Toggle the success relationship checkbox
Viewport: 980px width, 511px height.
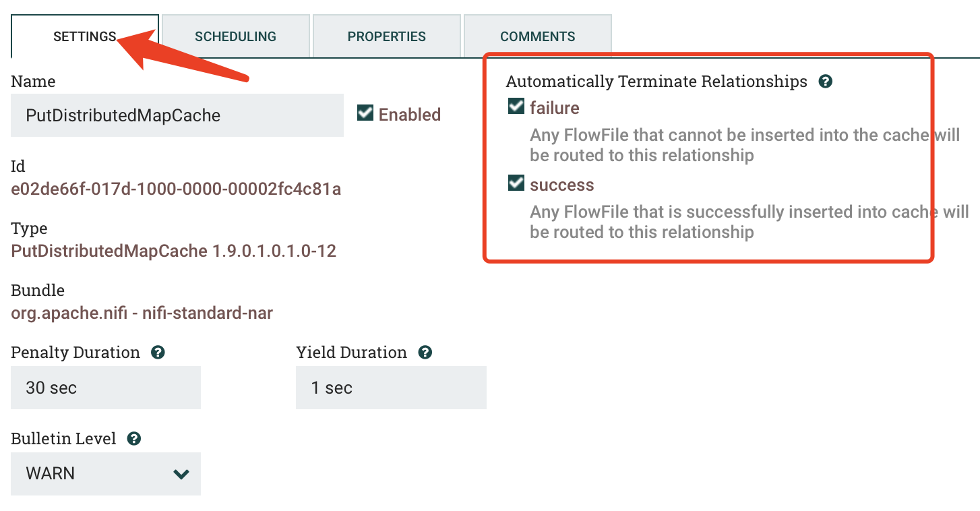(516, 183)
